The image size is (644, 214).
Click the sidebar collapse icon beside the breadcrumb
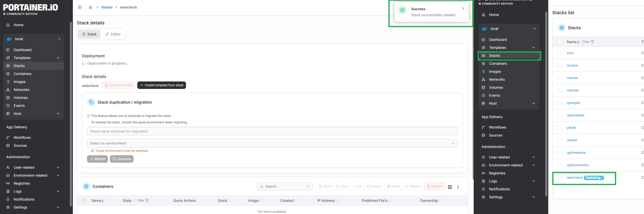pos(80,7)
